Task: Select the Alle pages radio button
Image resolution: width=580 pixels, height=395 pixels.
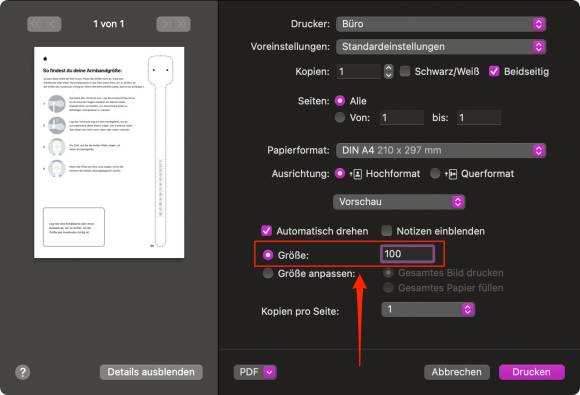Action: click(340, 101)
